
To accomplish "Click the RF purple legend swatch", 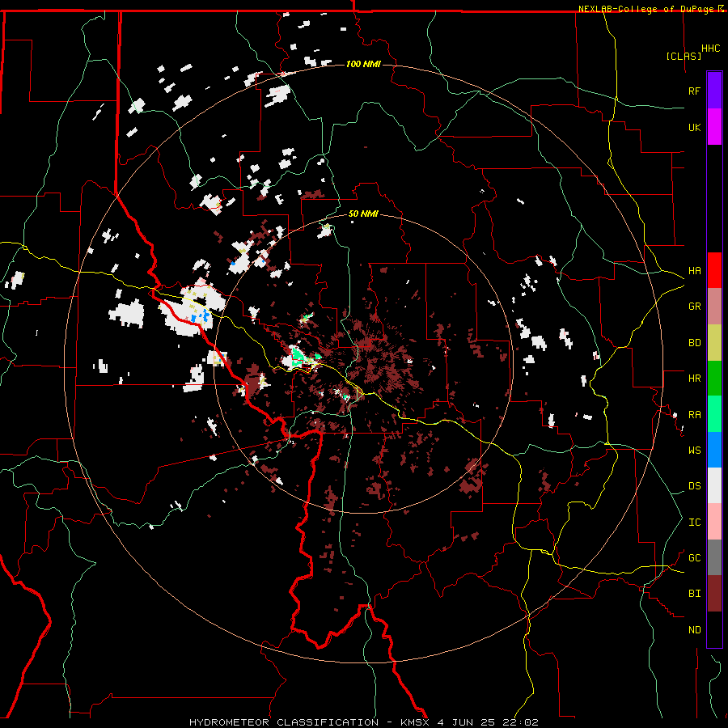I will tap(714, 91).
